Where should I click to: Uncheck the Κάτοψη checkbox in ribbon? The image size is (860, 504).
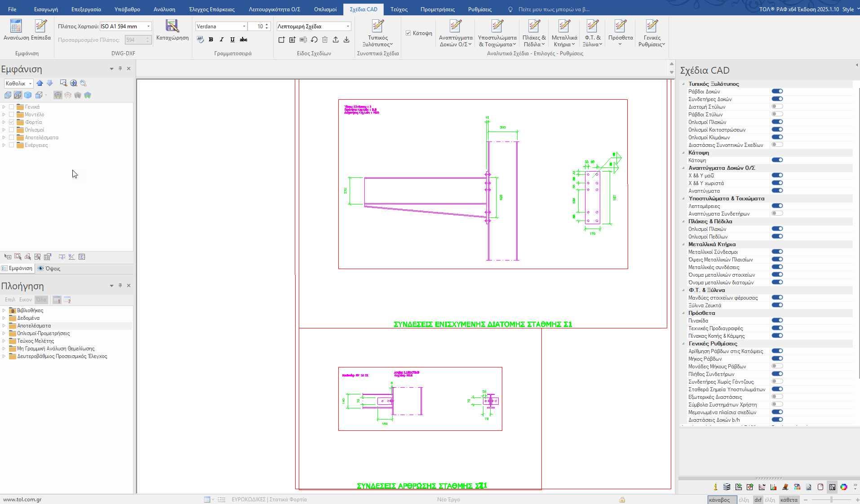click(x=408, y=33)
